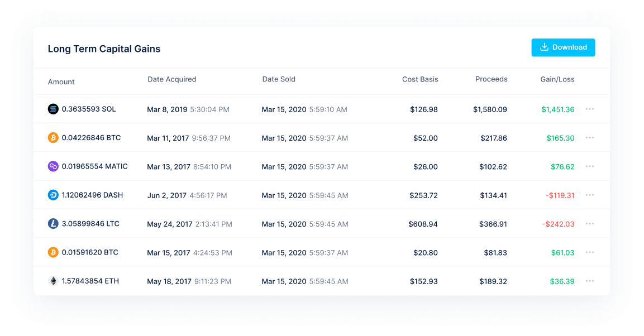The image size is (644, 336).
Task: Sort by the Gain/Loss column header
Action: point(557,79)
